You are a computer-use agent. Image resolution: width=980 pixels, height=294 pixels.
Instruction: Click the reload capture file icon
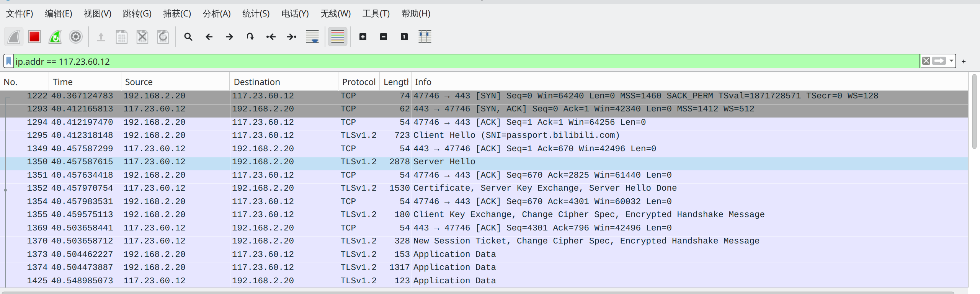click(x=163, y=37)
